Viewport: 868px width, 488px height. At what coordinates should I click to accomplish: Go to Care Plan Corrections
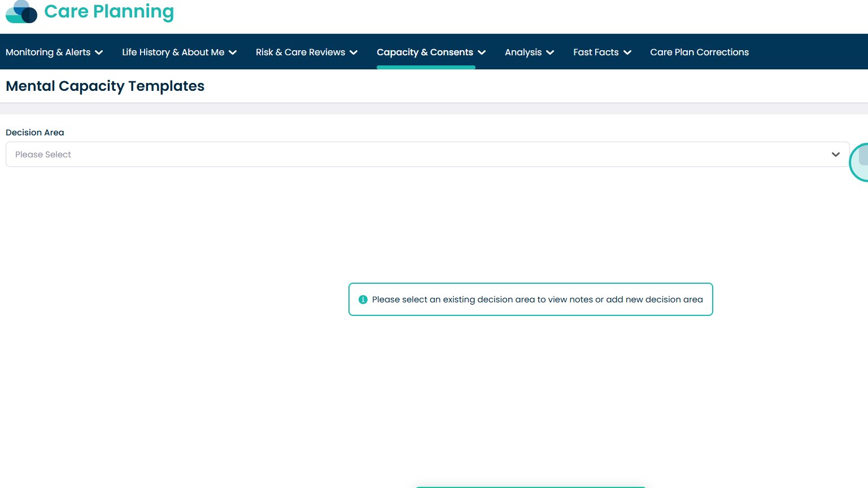coord(699,52)
